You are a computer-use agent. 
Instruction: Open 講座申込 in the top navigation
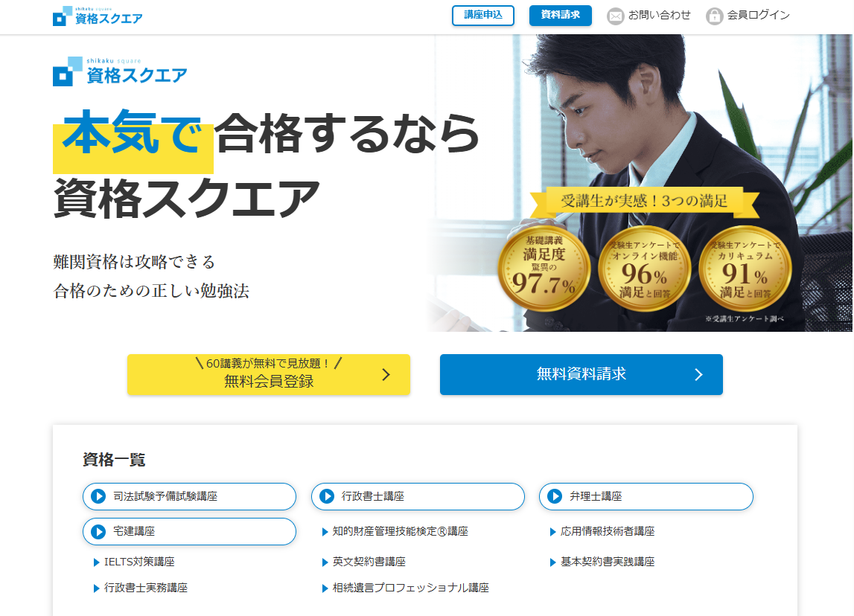coord(483,15)
